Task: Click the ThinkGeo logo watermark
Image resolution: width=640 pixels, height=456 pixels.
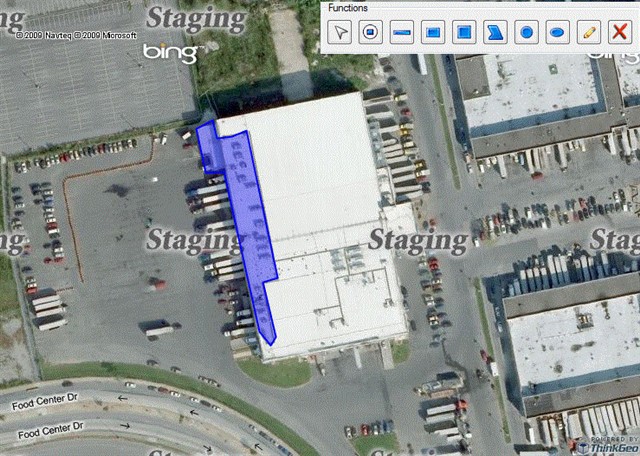Action: (608, 446)
